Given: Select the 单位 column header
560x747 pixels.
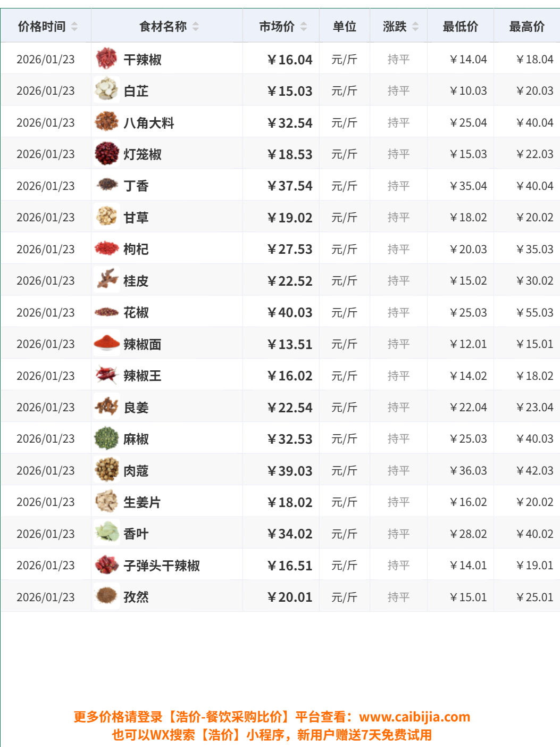Looking at the screenshot, I should coord(345,27).
